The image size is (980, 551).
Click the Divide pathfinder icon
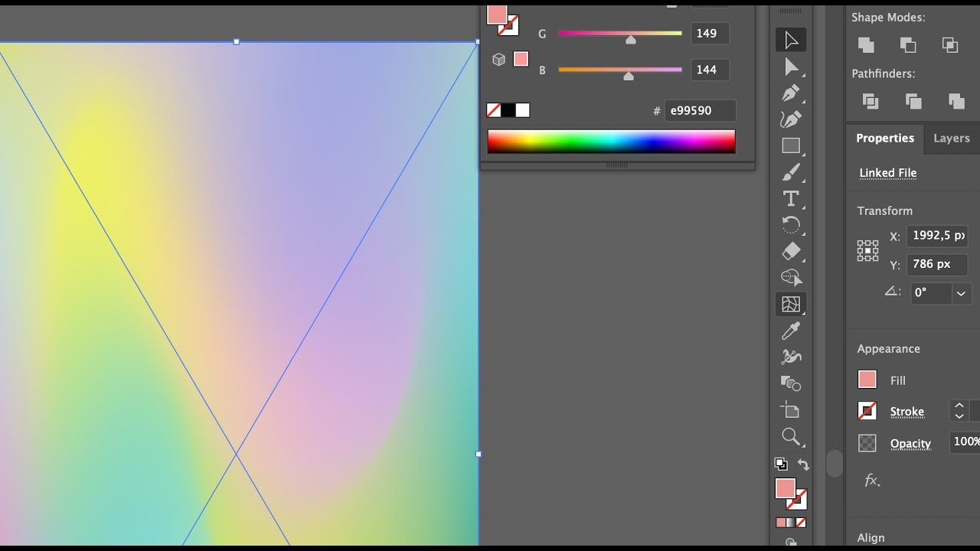[x=871, y=100]
